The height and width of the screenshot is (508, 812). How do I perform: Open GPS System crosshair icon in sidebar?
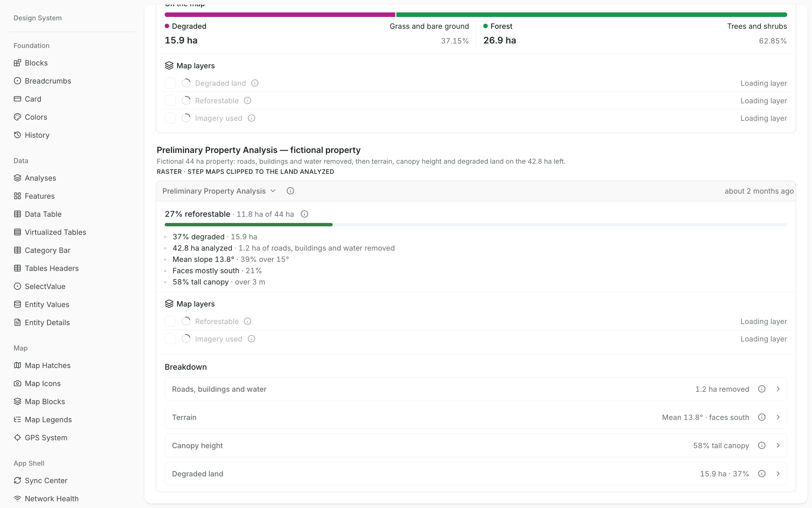17,437
